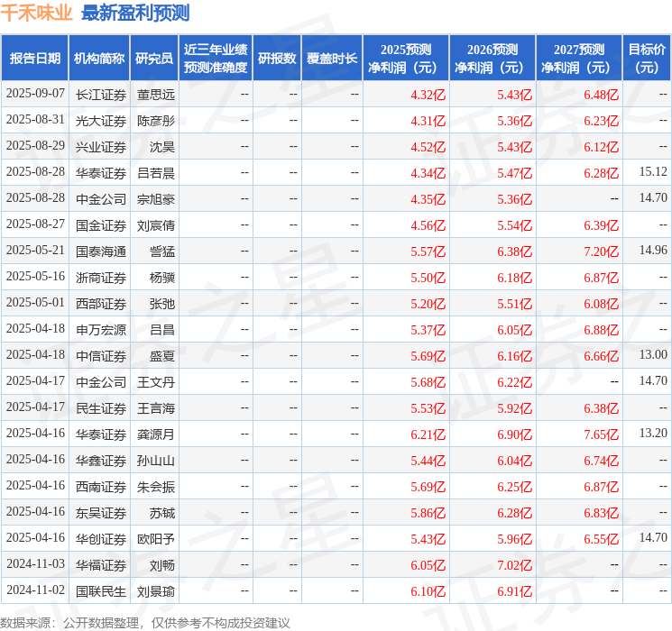Viewport: 672px width, 631px height.
Task: Click analyst name 欧阳予
Action: pos(156,538)
